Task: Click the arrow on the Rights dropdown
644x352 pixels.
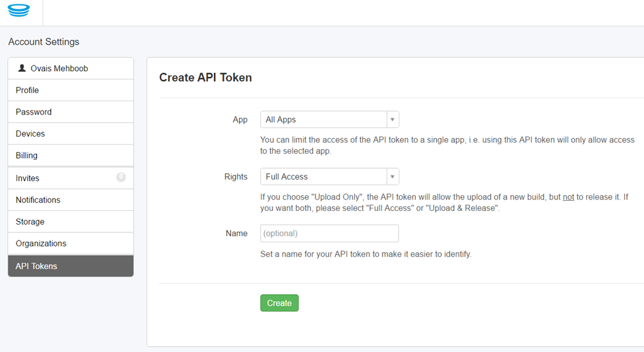Action: pos(392,177)
